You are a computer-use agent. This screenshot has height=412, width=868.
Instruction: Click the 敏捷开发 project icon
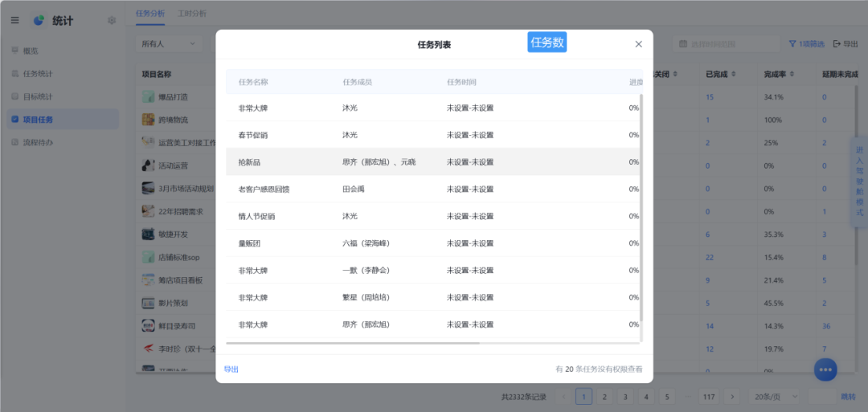coord(148,234)
